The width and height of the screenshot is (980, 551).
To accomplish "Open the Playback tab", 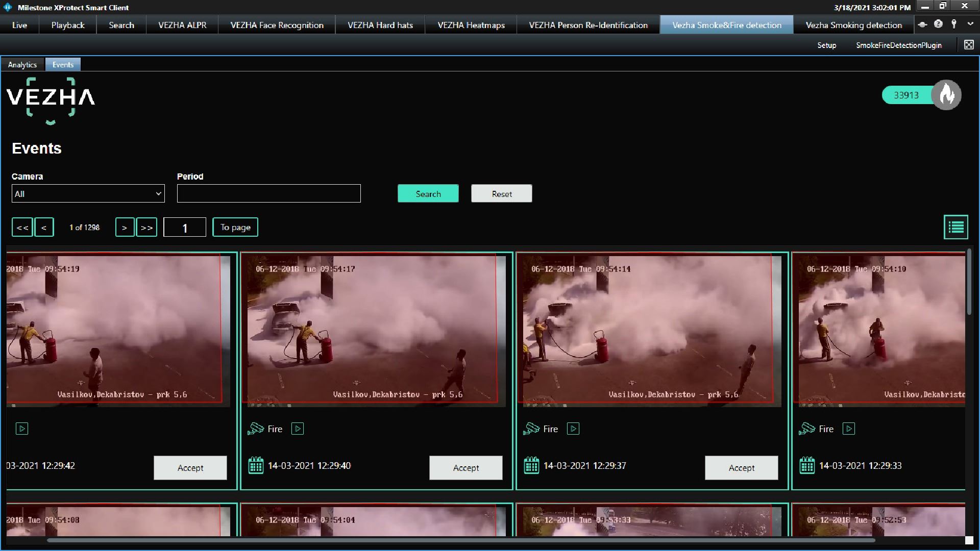I will [68, 25].
